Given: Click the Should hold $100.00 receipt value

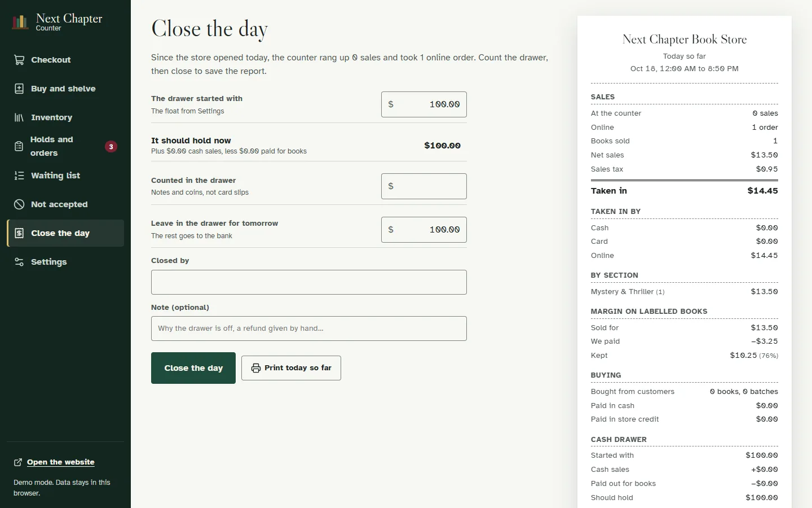Looking at the screenshot, I should pos(762,498).
